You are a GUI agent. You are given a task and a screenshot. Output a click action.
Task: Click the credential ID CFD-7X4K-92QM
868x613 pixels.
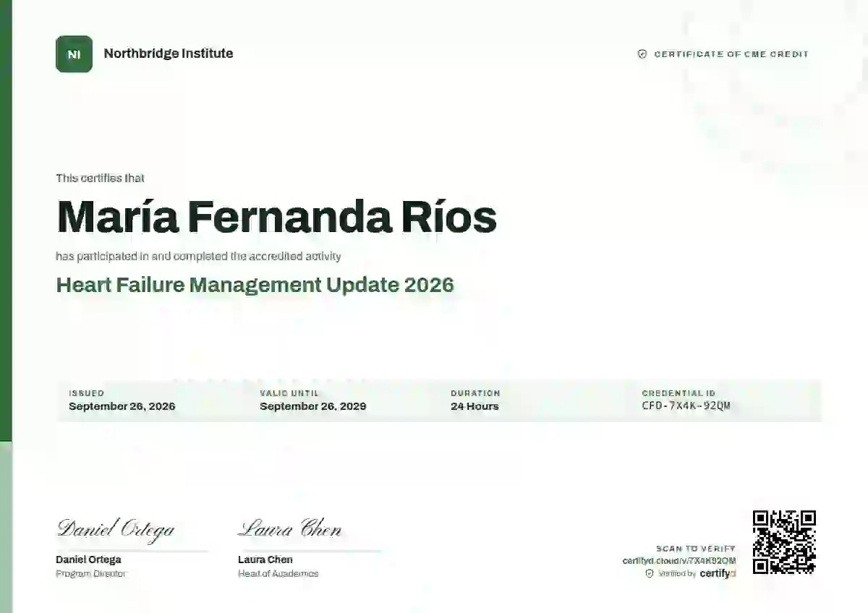pyautogui.click(x=686, y=406)
